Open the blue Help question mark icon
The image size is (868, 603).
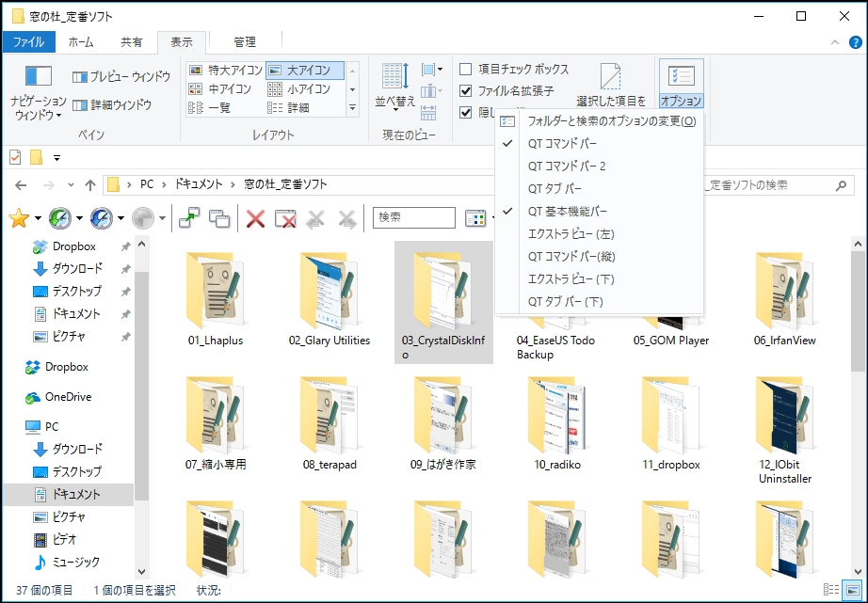coord(855,42)
